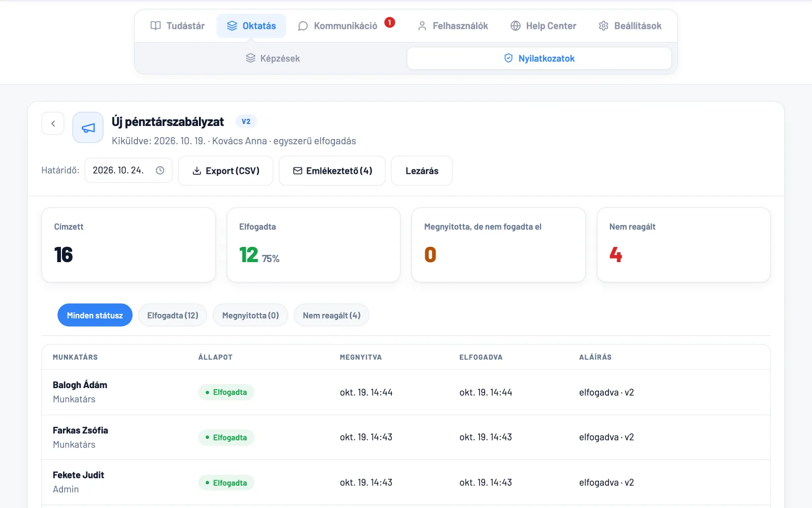The image size is (812, 508).
Task: Click the envelope icon on Emlékeztető
Action: tap(298, 171)
